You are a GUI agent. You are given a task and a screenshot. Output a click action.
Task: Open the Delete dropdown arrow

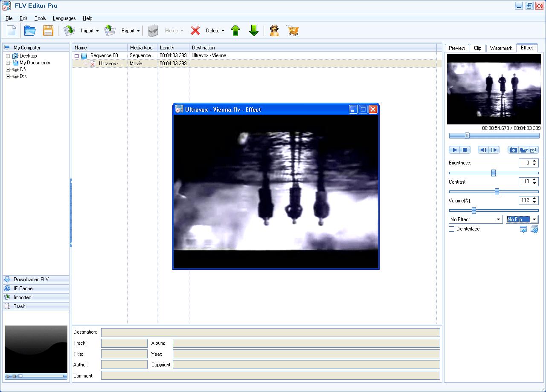(x=223, y=31)
